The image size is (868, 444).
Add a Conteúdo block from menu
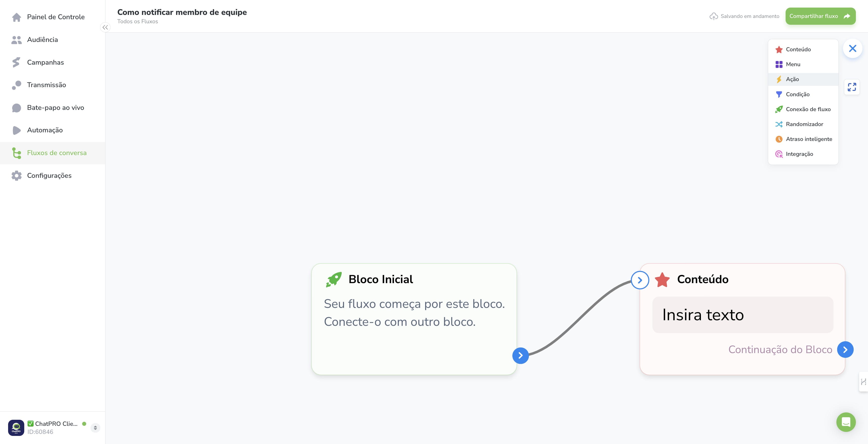pos(803,50)
